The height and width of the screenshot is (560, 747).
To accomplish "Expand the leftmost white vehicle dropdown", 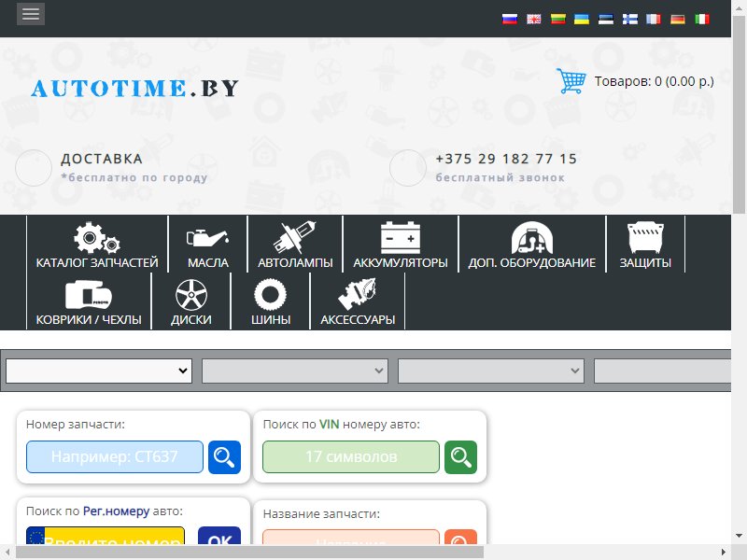I will pyautogui.click(x=99, y=371).
